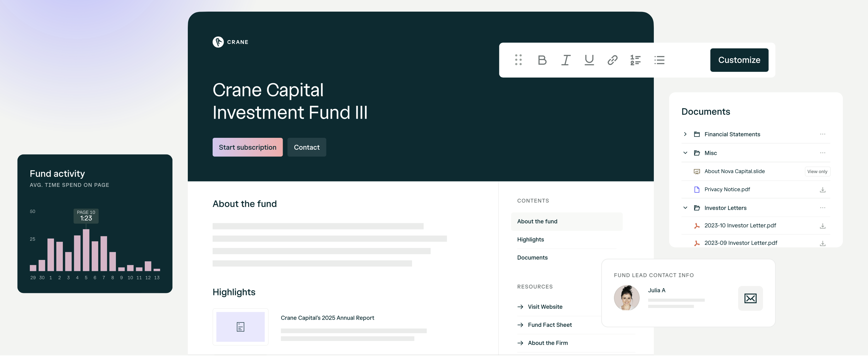Expand the Financial Statements folder
The image size is (868, 356).
tap(685, 134)
